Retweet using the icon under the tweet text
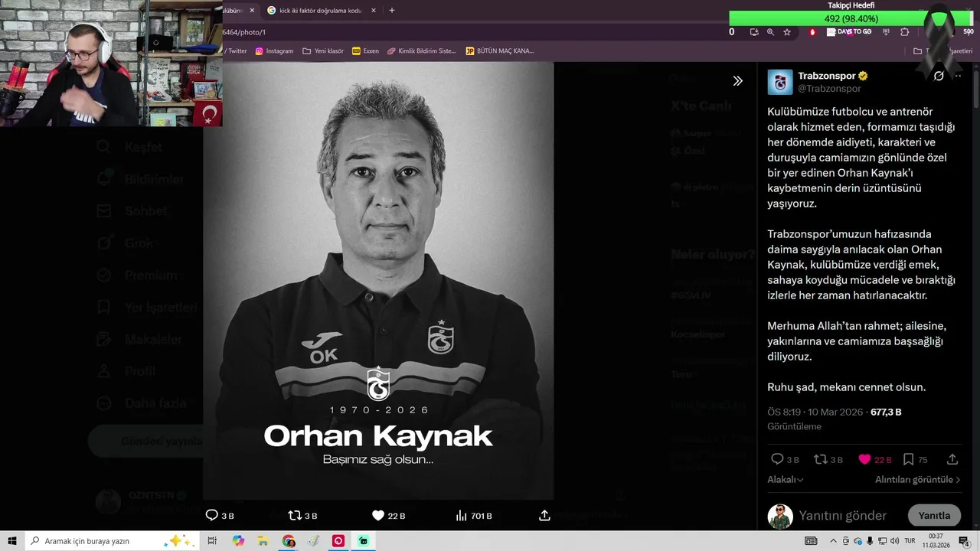 [821, 459]
